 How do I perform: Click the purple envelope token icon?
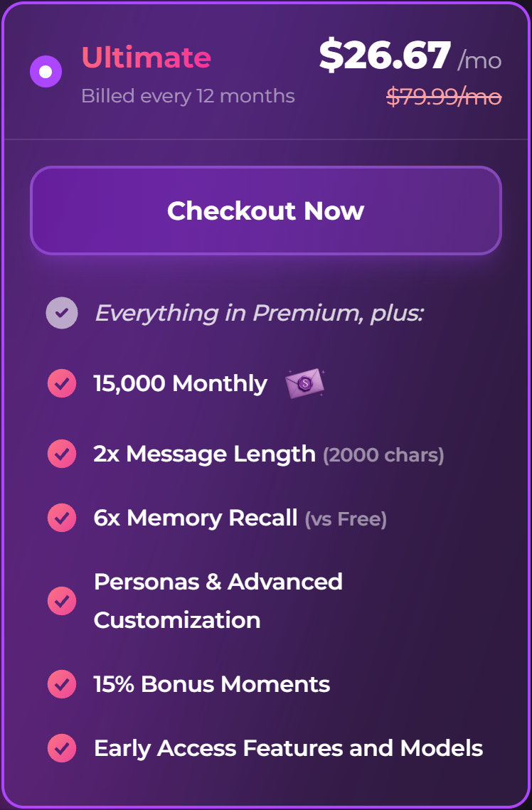pos(304,384)
